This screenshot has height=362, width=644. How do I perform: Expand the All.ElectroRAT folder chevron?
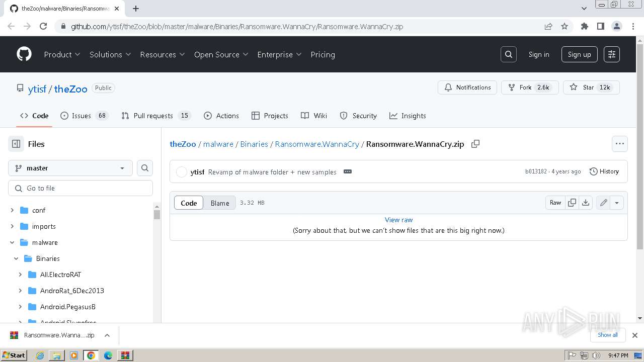pos(20,275)
